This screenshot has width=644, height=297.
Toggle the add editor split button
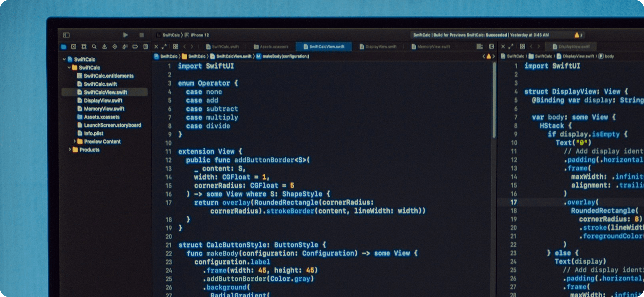[x=491, y=46]
